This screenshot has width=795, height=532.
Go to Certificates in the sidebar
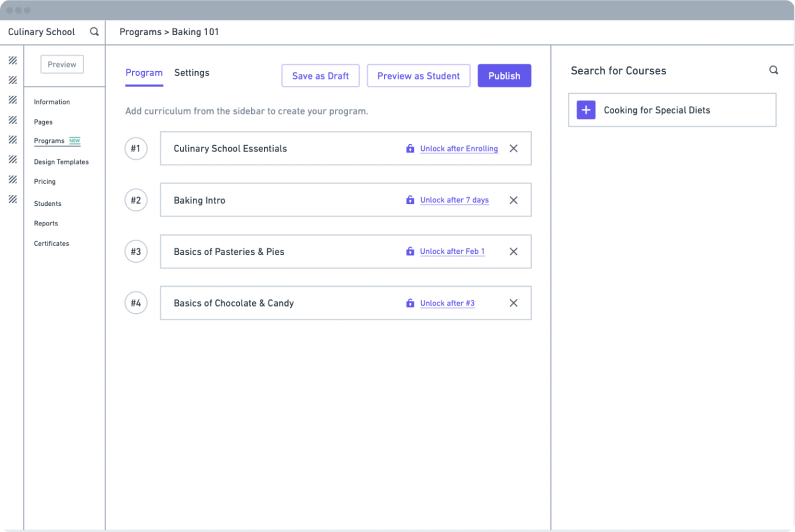(x=51, y=244)
